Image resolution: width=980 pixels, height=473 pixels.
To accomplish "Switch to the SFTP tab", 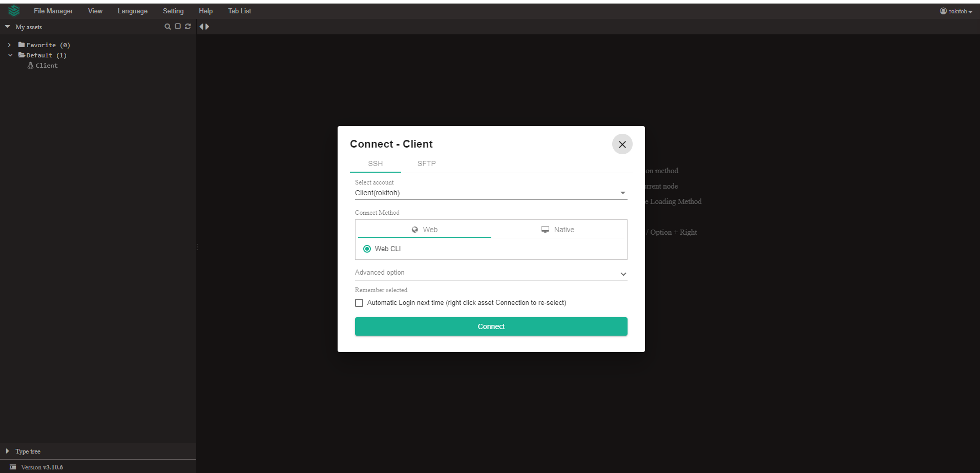I will (426, 163).
